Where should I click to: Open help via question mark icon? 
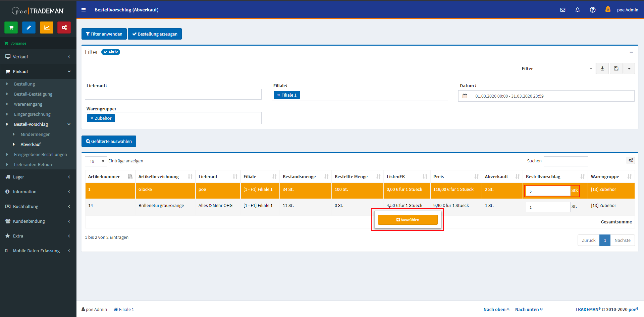point(593,10)
